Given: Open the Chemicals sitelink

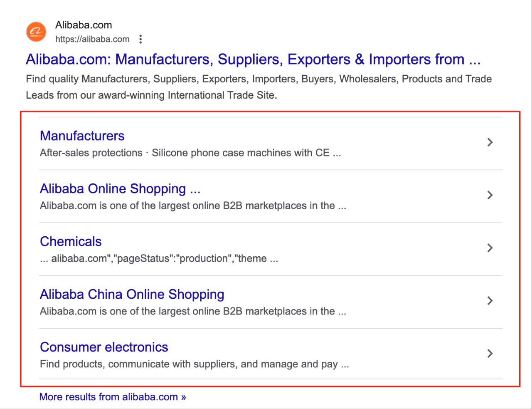Looking at the screenshot, I should [x=71, y=241].
